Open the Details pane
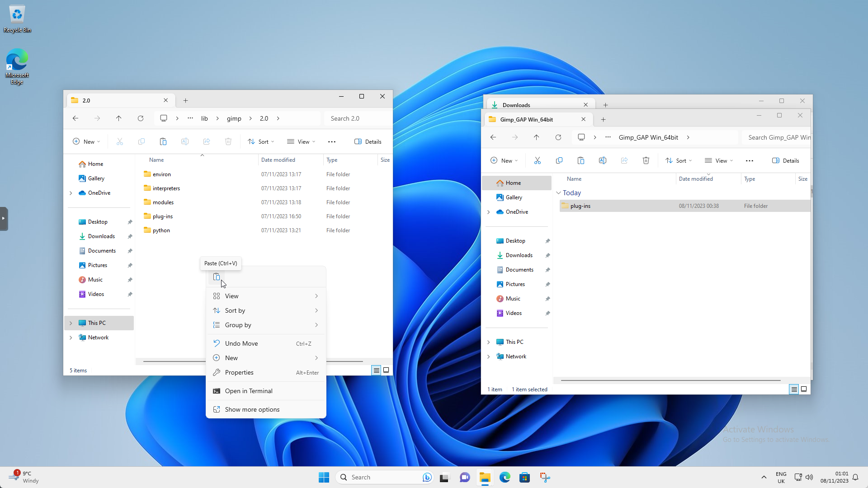 coord(368,141)
